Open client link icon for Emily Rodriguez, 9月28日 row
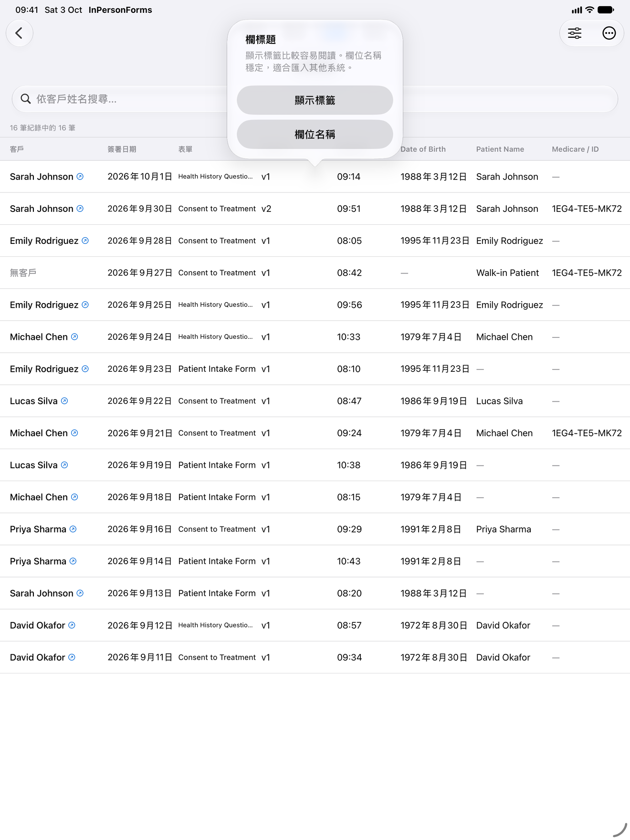Image resolution: width=630 pixels, height=840 pixels. click(85, 241)
